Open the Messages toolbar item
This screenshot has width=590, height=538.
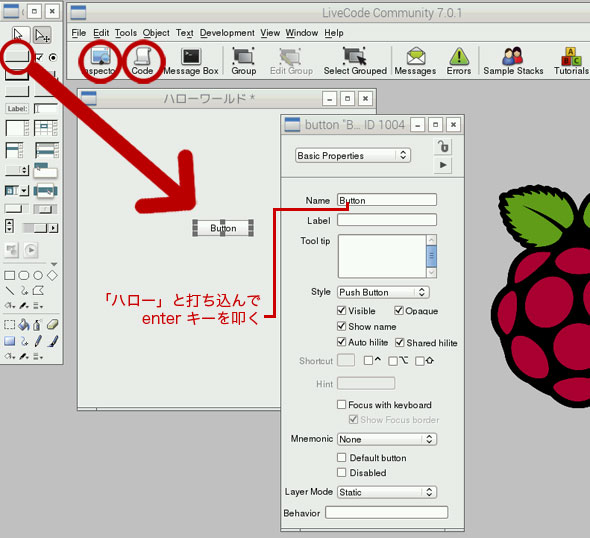415,61
